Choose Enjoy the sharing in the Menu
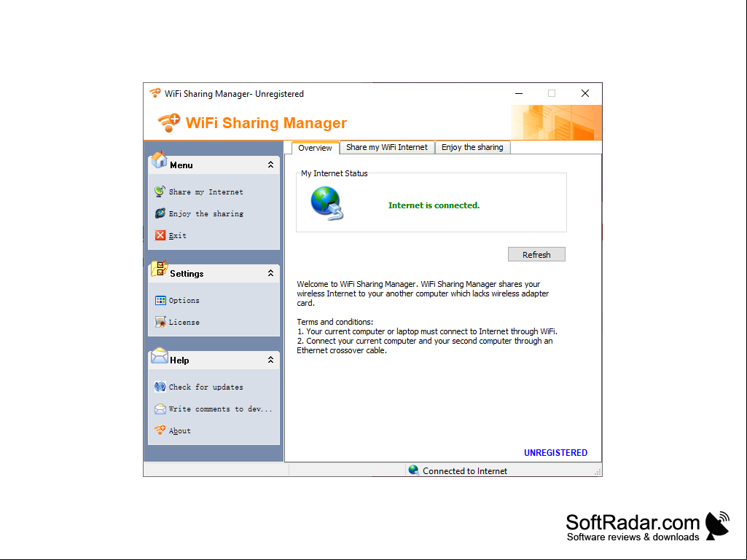Image resolution: width=747 pixels, height=560 pixels. coord(206,214)
